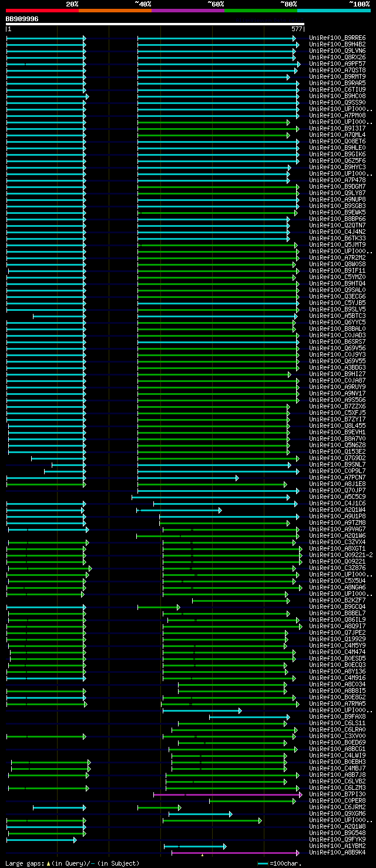Screen dimensions: 376x868
Task: Select subject UniRef100_A9TZM8
Action: pos(337,523)
